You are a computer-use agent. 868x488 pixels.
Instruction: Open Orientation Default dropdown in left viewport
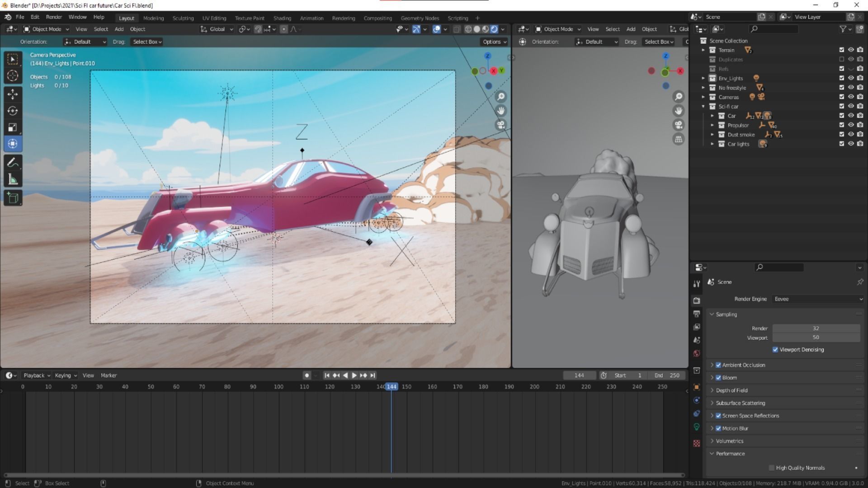click(85, 42)
